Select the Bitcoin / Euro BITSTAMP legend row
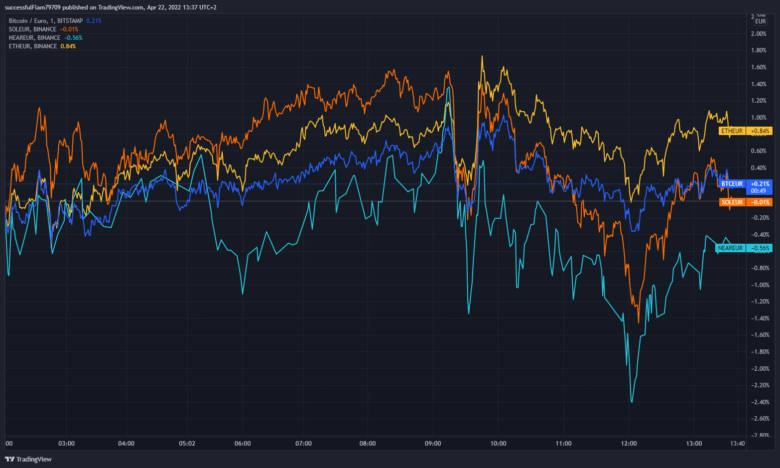The image size is (780, 468). [55, 21]
